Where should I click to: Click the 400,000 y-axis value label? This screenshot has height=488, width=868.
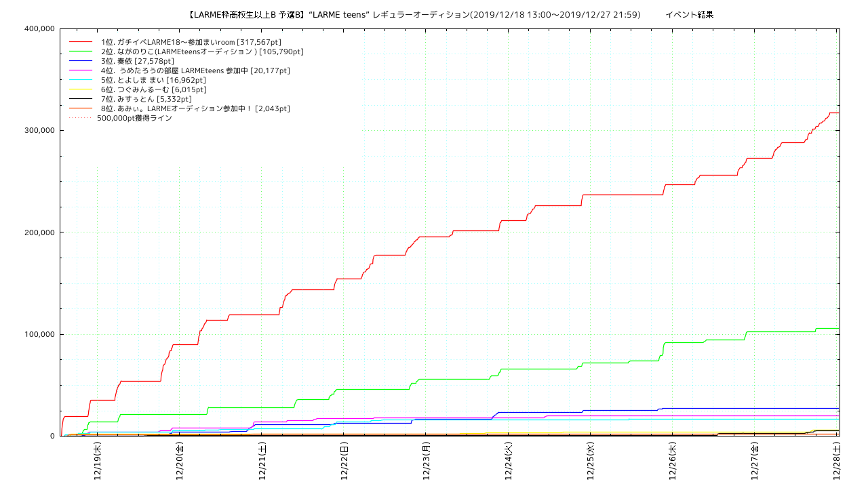39,28
